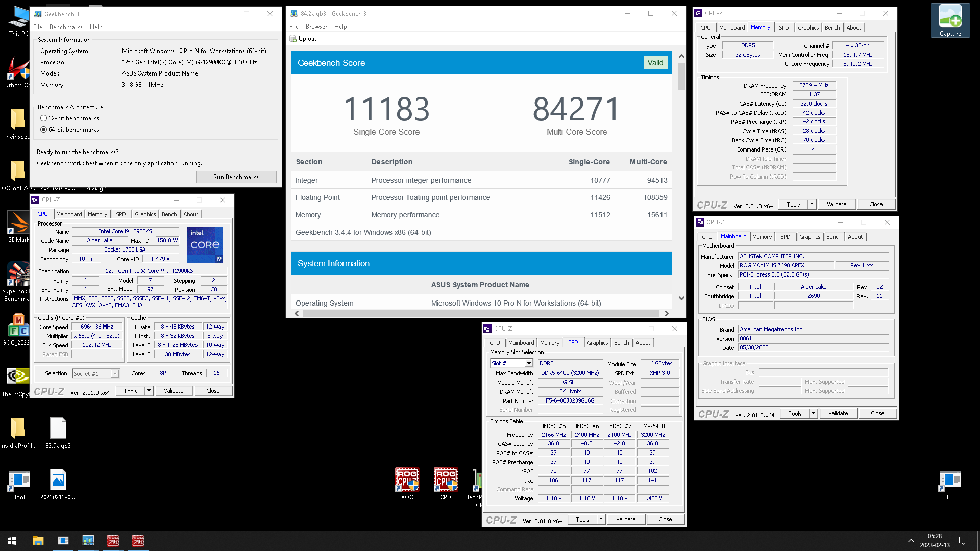Open File menu in 84.2k.gb3 window
The image size is (980, 551).
point(294,27)
